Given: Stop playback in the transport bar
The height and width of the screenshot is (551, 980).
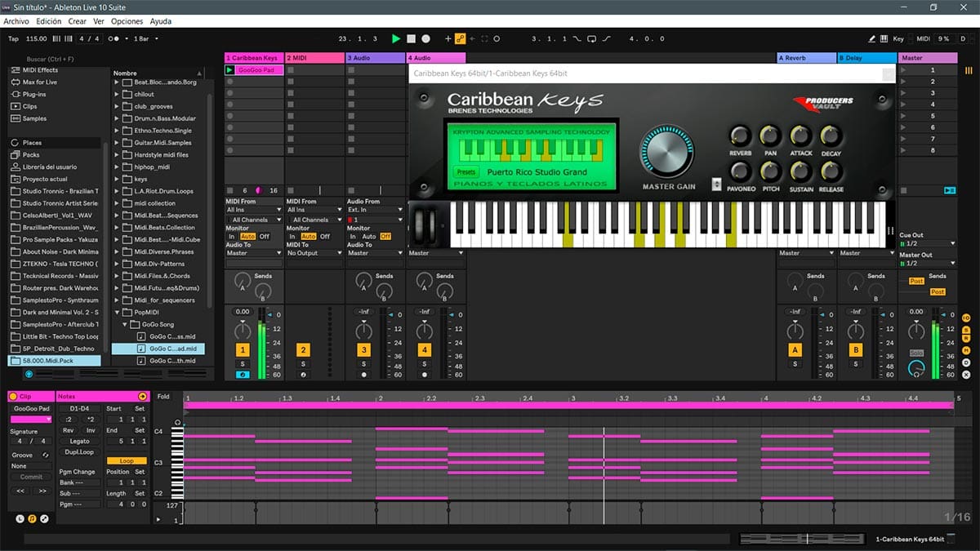Looking at the screenshot, I should point(412,38).
